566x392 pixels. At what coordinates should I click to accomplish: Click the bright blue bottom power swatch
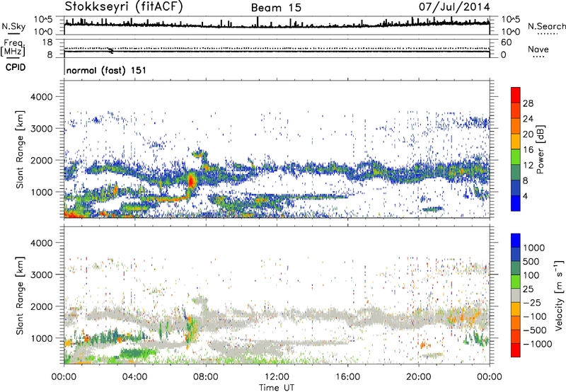[x=516, y=203]
